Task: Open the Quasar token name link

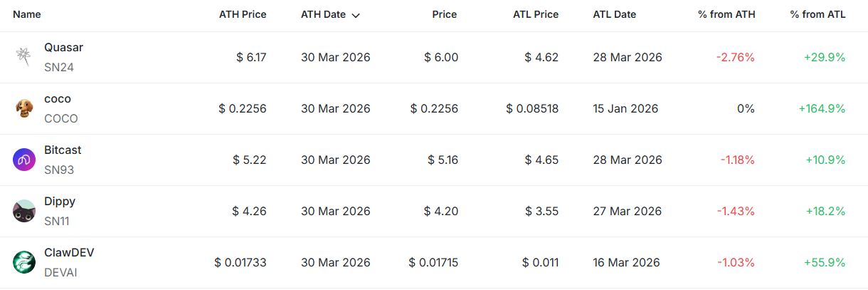Action: [x=64, y=47]
